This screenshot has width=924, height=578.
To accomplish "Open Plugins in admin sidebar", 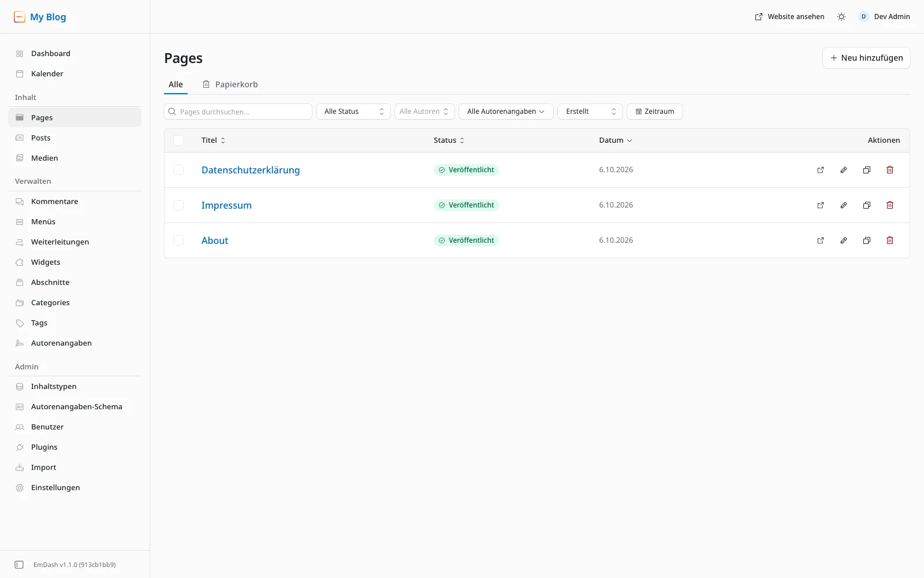I will (x=74, y=447).
